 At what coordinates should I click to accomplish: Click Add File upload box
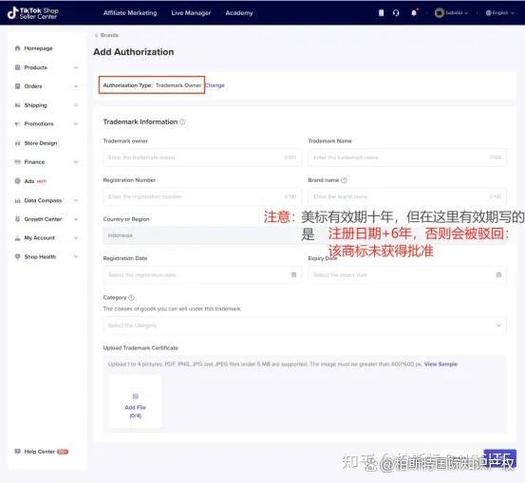[x=135, y=401]
